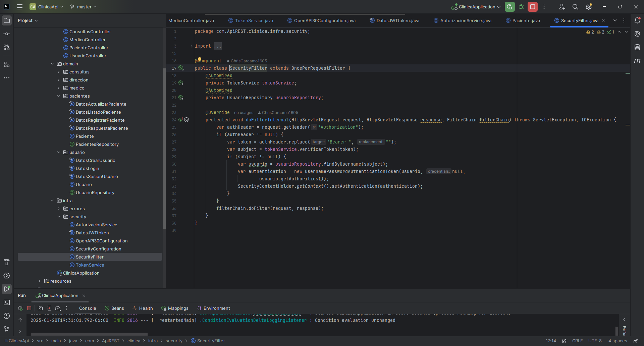Viewport: 644px width, 346px height.
Task: Open the Project tool window icon
Action: point(7,20)
